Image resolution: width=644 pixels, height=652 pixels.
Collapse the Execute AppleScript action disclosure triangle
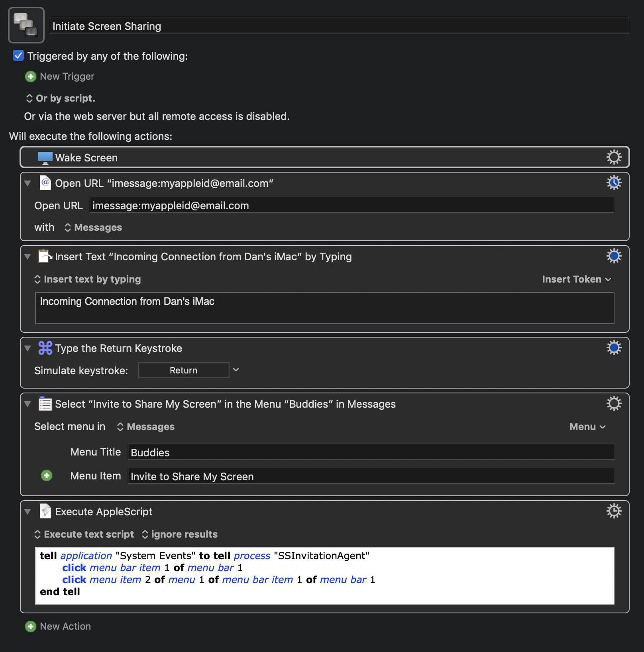(27, 512)
